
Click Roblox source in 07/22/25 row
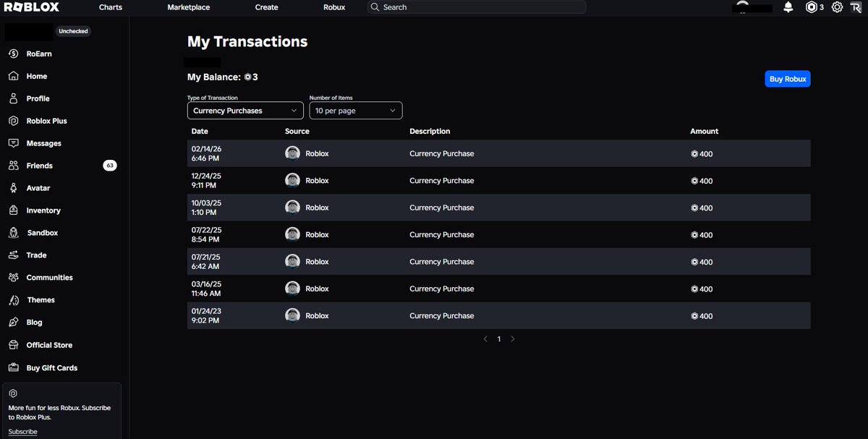tap(317, 234)
